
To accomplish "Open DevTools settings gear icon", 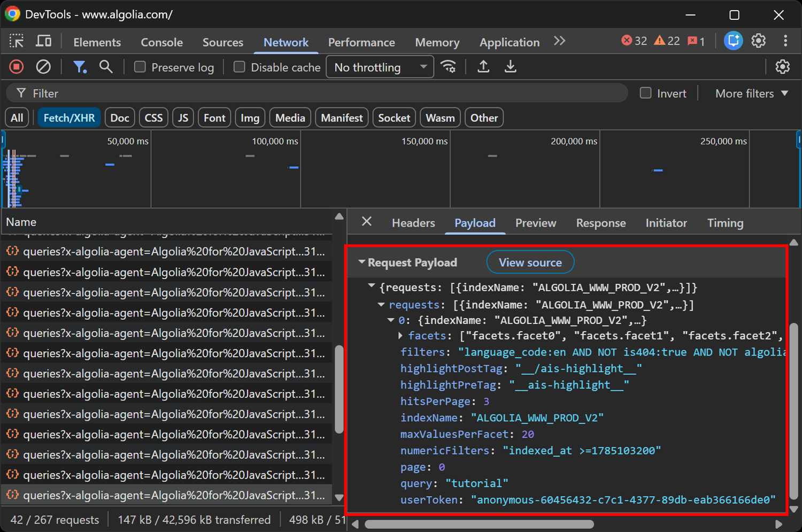I will point(759,41).
